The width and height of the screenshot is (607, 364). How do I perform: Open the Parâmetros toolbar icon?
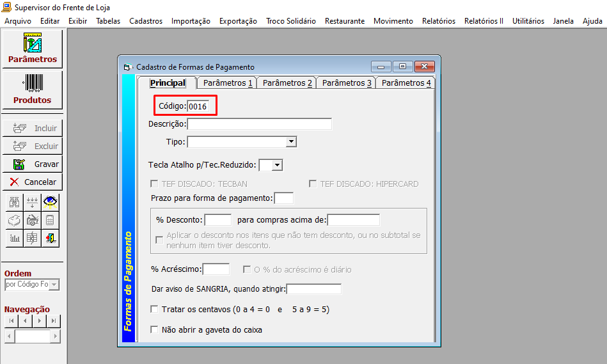pos(33,49)
